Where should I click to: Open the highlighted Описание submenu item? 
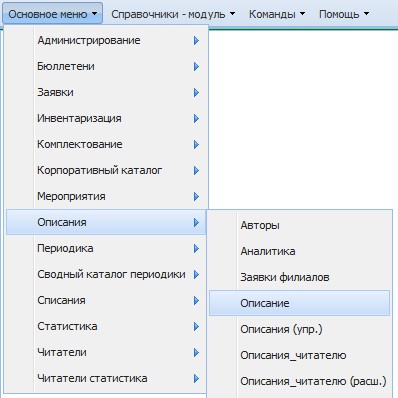pyautogui.click(x=299, y=303)
